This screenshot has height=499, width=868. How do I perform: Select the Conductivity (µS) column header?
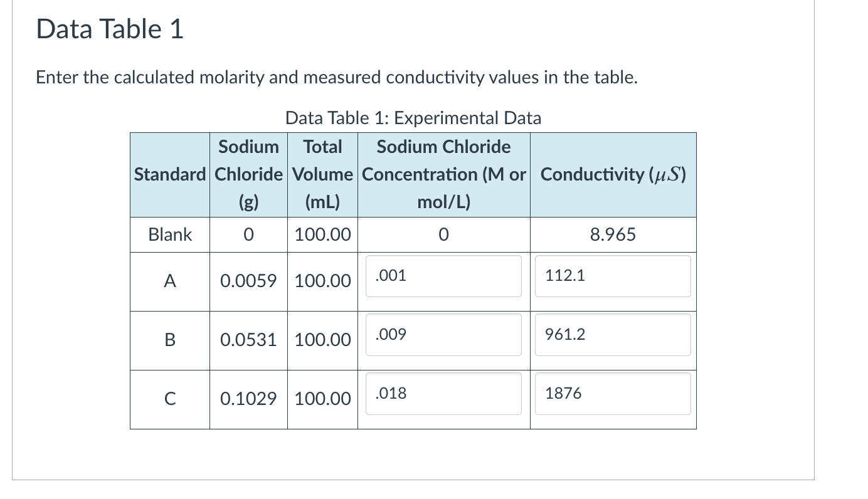[613, 174]
